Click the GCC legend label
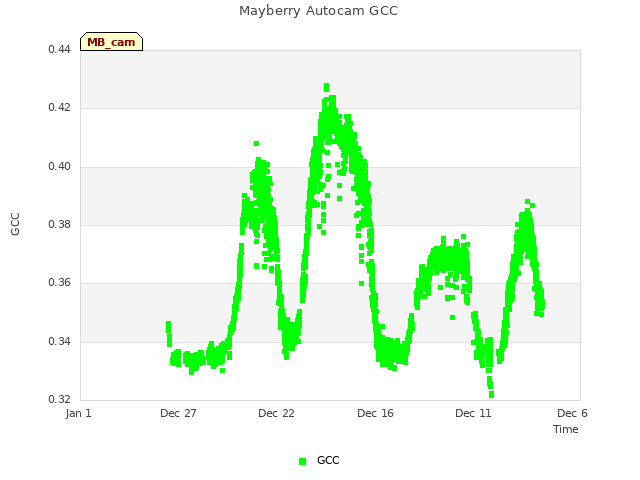Screen dimensions: 640x480 [x=328, y=460]
